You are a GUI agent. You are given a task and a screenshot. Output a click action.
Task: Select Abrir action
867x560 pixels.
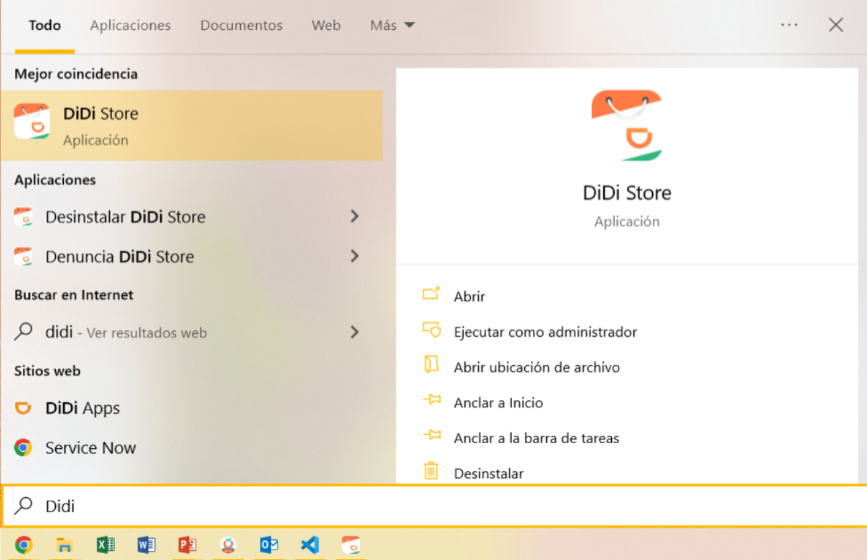(x=469, y=296)
